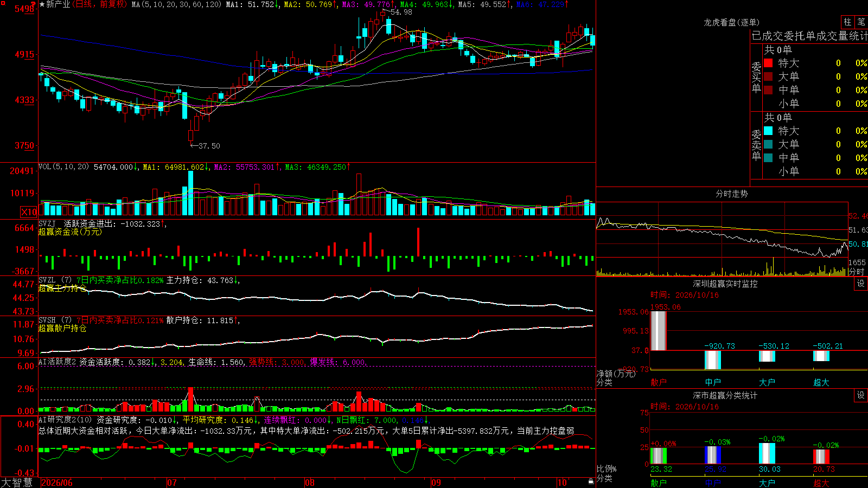Click the SVSH (7) indicator label
868x488 pixels.
pyautogui.click(x=55, y=320)
